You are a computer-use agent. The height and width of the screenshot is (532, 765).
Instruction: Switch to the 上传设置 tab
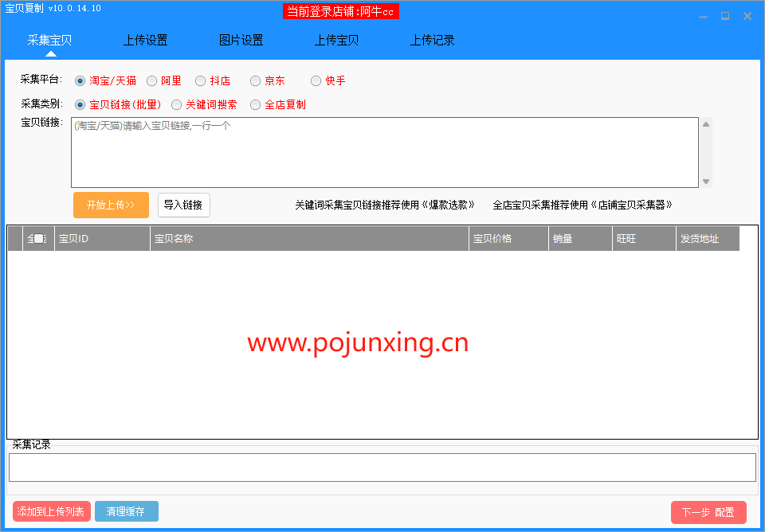(x=145, y=40)
